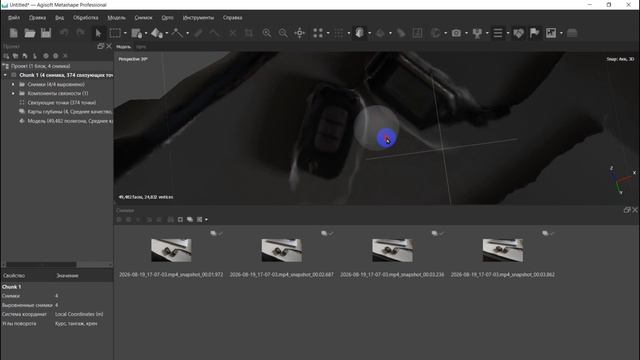Select photo thumbnail snapshot_00.03.862
Screen dimensions: 640x360
tap(503, 250)
